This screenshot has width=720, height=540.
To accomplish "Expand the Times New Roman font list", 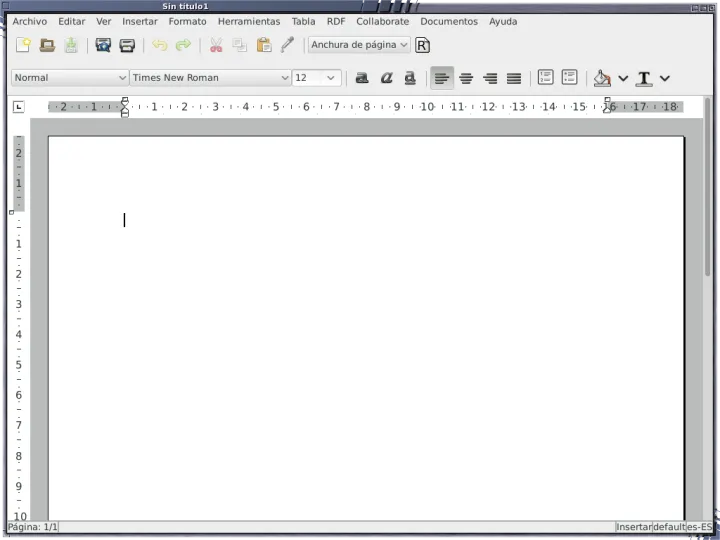I will [x=284, y=78].
